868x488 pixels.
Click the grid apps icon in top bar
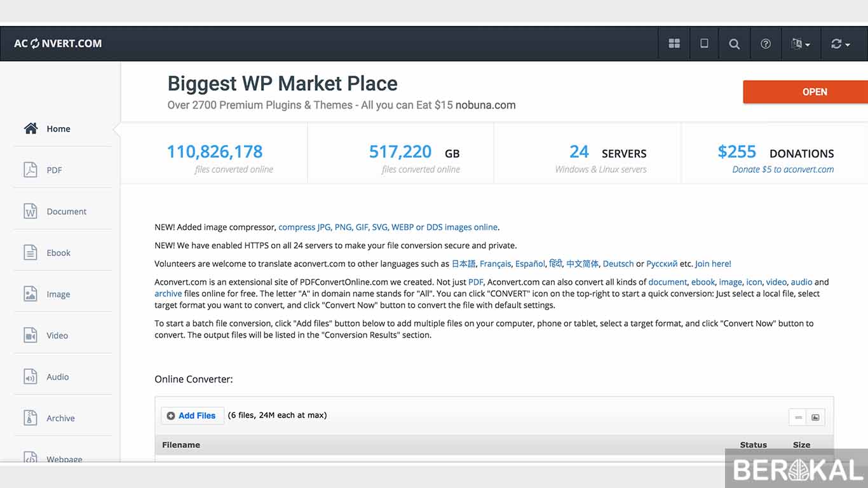(674, 44)
